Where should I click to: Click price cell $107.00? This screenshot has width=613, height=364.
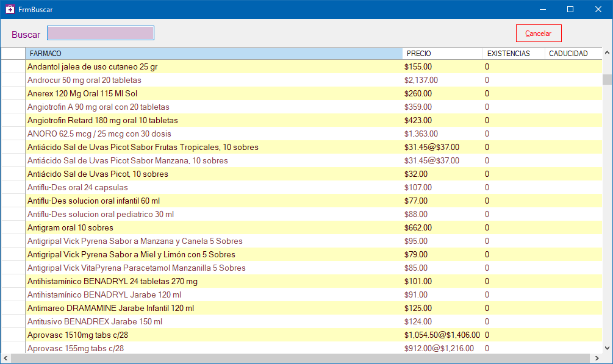[443, 188]
